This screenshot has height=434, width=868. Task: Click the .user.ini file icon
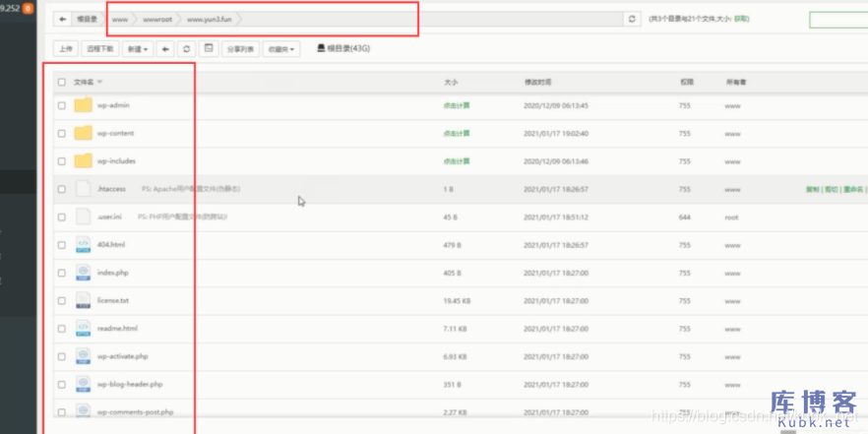(83, 217)
